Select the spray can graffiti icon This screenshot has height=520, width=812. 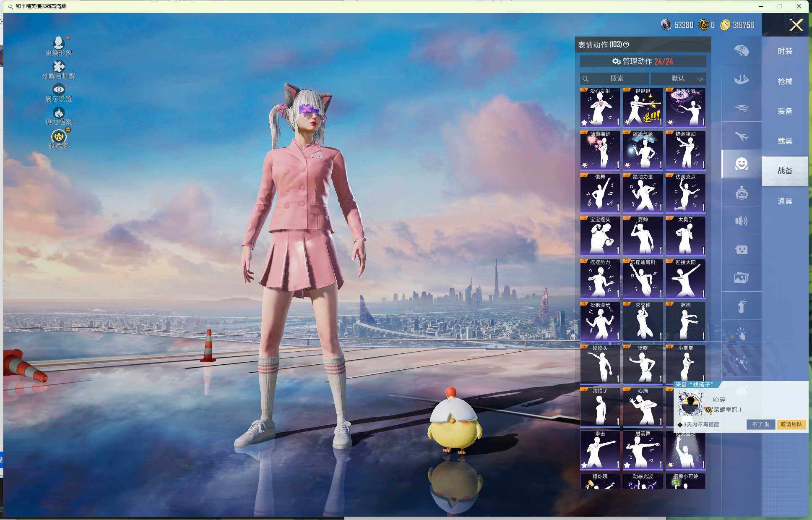click(741, 306)
